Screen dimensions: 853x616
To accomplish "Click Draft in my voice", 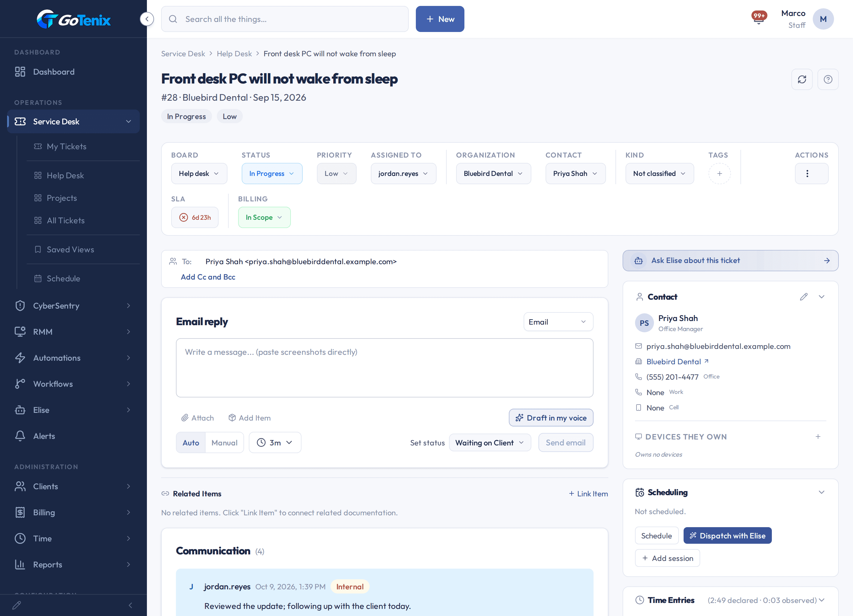I will 551,418.
